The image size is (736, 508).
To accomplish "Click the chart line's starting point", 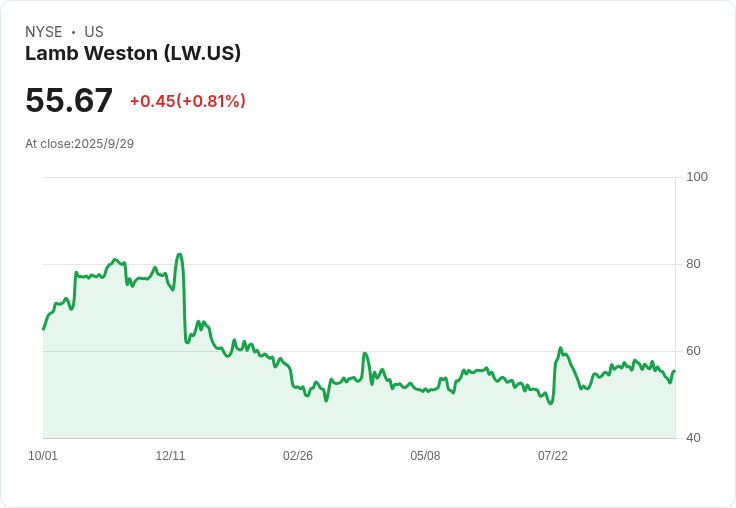I will pos(44,329).
